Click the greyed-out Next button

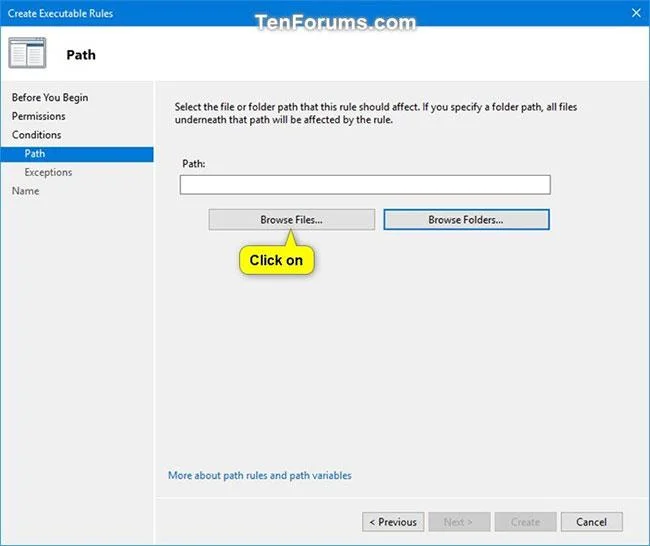(459, 522)
